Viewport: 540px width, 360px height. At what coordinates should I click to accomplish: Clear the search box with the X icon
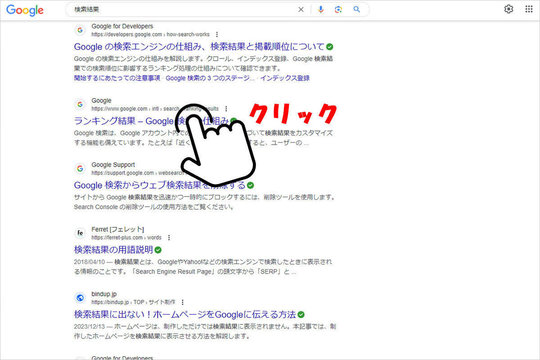[x=301, y=10]
